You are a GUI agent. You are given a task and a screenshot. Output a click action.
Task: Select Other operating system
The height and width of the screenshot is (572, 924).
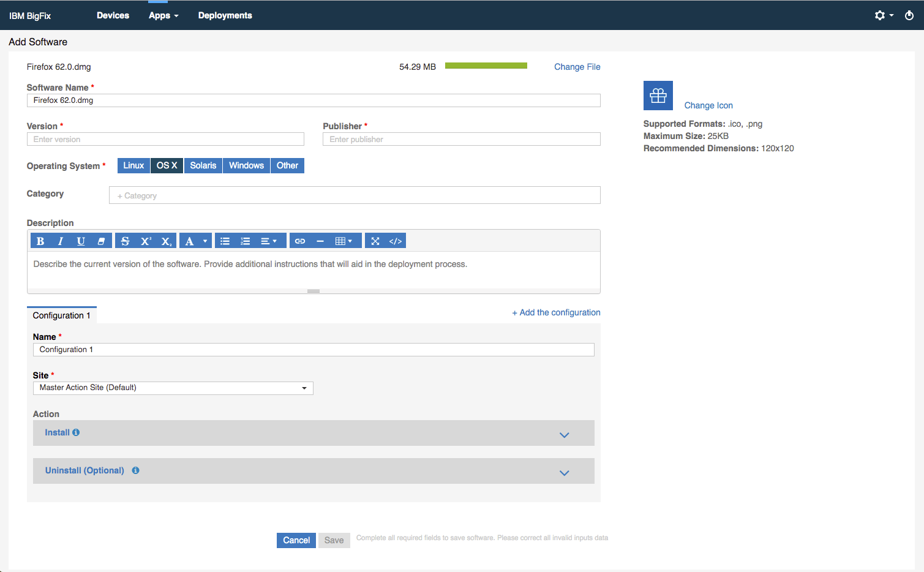(287, 165)
